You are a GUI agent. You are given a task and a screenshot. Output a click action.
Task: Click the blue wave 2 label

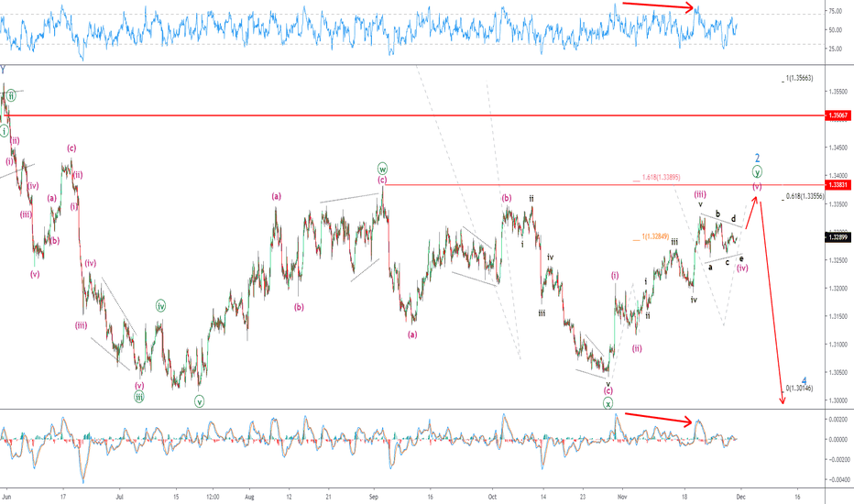point(757,158)
